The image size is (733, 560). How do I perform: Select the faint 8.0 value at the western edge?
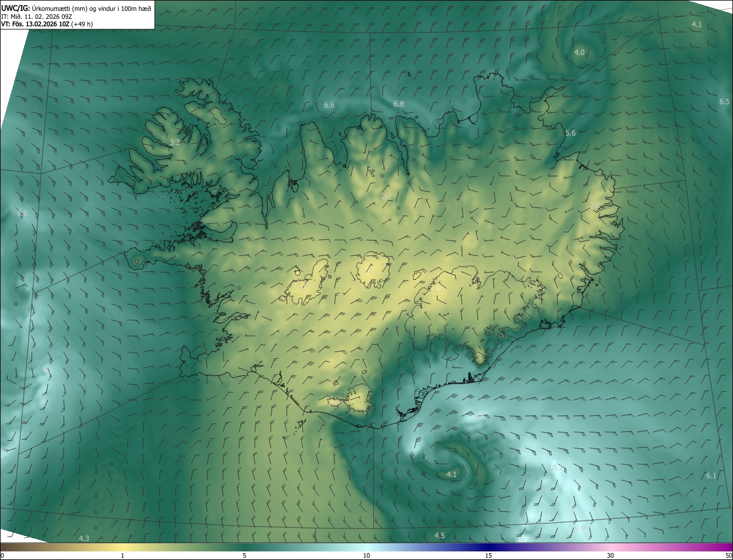point(22,214)
